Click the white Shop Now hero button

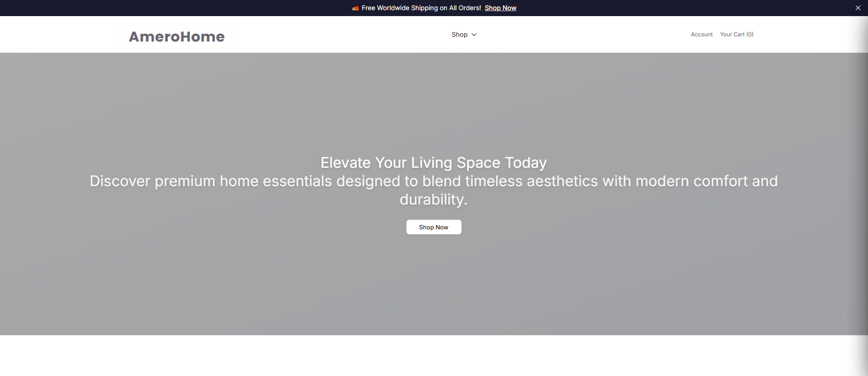(x=434, y=227)
